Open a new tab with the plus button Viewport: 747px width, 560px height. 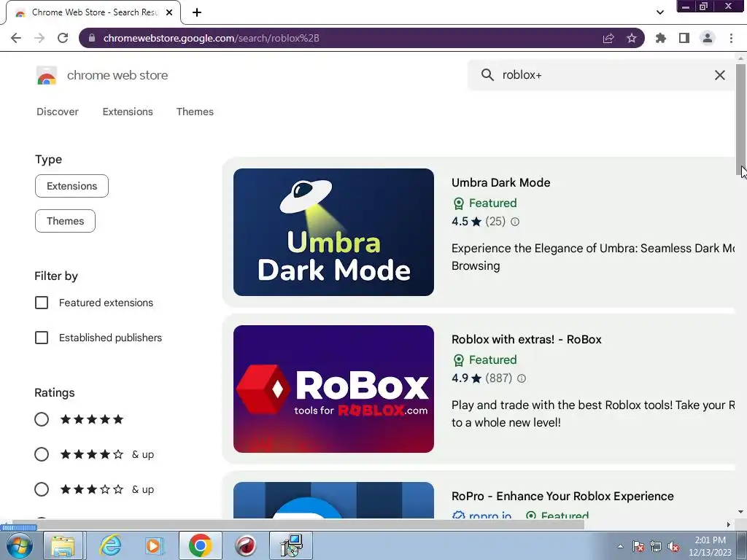click(x=197, y=12)
